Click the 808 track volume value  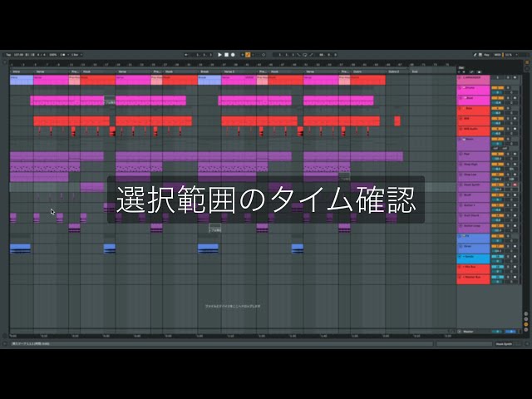[497, 123]
